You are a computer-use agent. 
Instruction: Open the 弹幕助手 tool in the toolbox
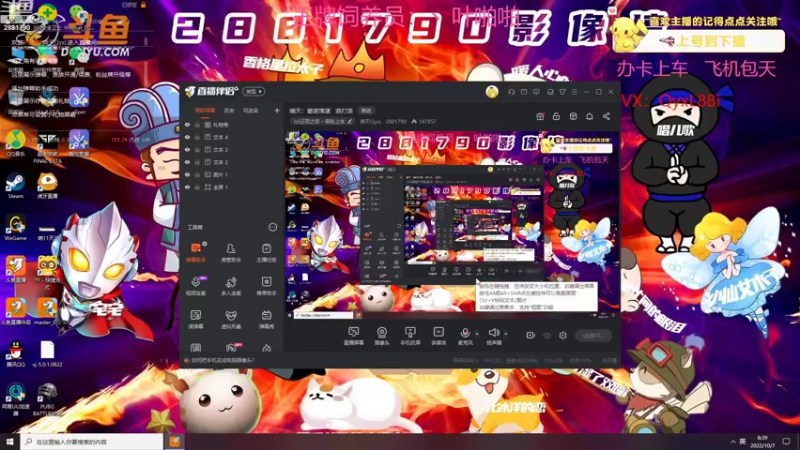(195, 252)
